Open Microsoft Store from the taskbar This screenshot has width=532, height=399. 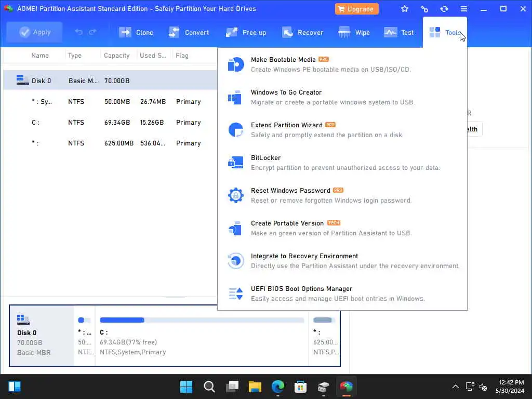pyautogui.click(x=301, y=387)
